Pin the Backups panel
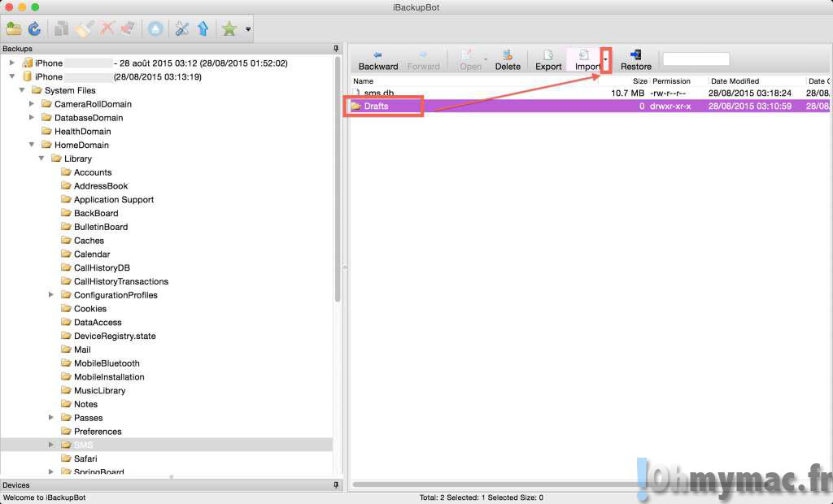The image size is (833, 504). click(x=336, y=48)
